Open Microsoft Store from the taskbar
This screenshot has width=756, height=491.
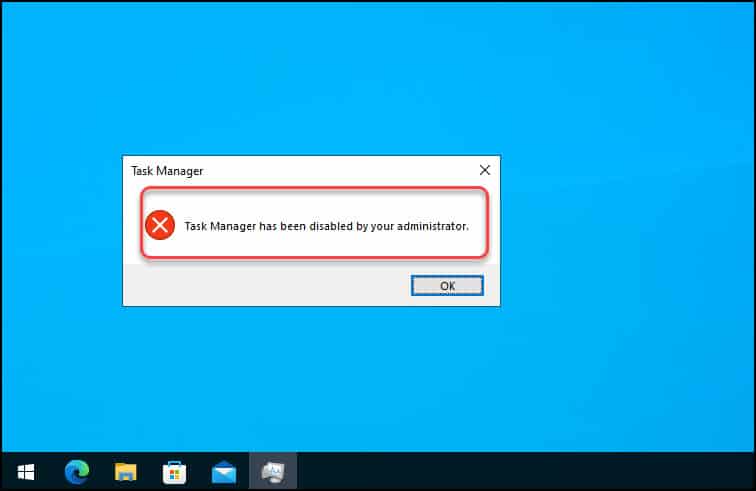click(x=175, y=472)
